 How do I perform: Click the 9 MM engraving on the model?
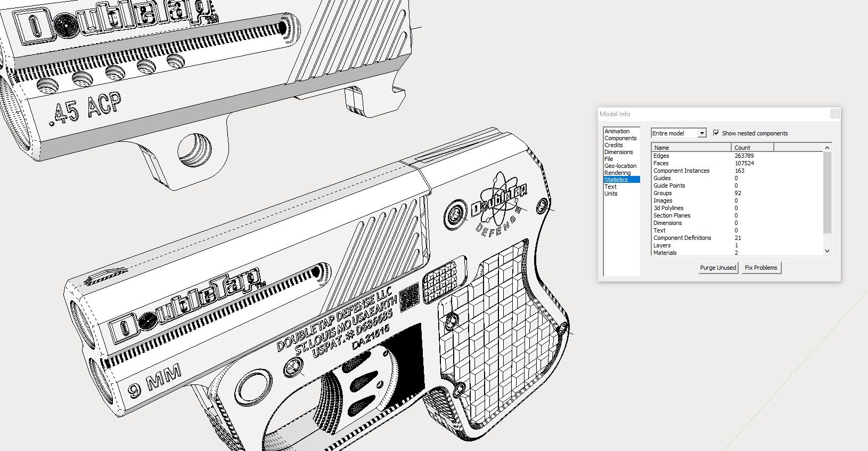tap(154, 381)
